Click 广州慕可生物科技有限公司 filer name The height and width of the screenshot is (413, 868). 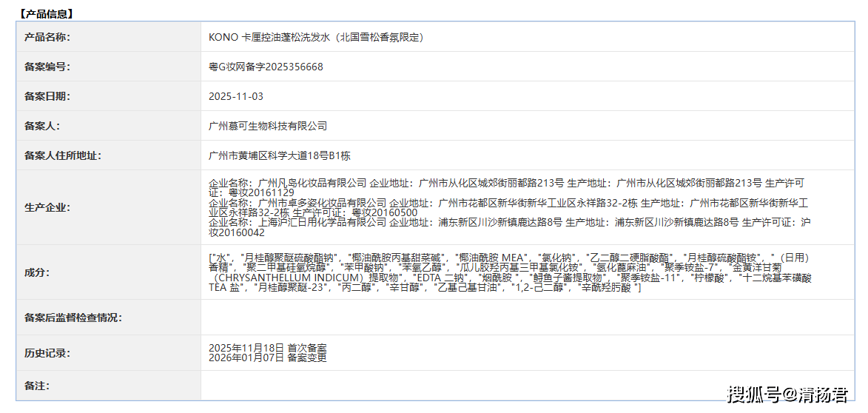pos(268,127)
